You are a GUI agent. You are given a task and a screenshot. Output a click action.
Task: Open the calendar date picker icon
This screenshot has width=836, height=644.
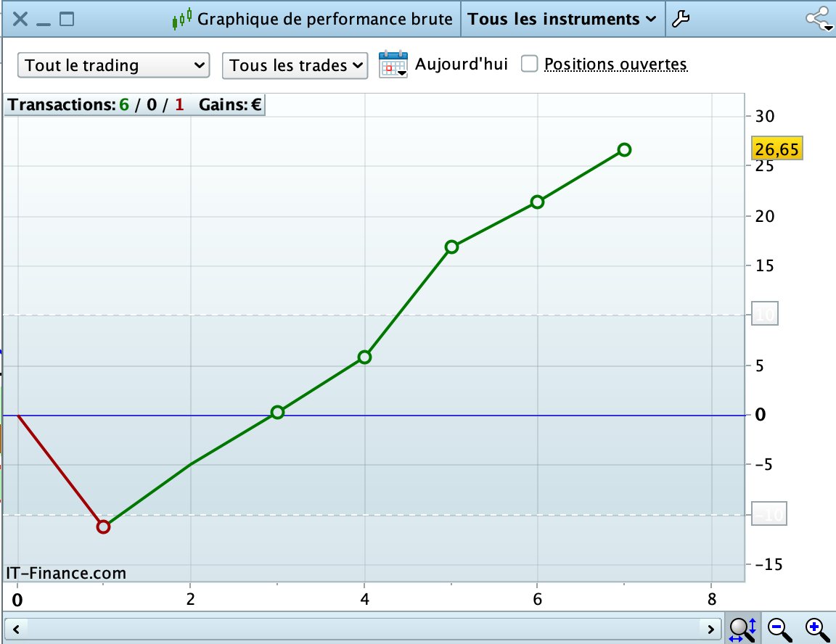click(x=393, y=65)
